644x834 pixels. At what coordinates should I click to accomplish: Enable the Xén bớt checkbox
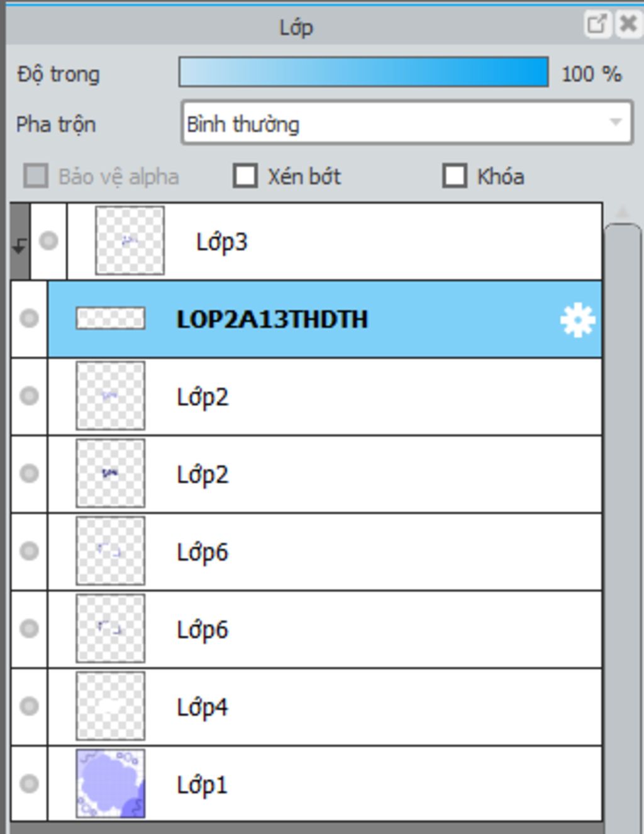[245, 176]
